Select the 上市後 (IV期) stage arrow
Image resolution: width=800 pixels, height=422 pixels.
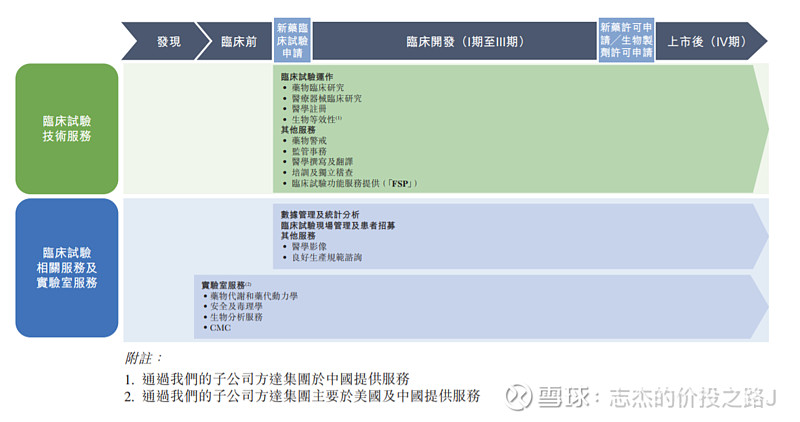pyautogui.click(x=705, y=41)
